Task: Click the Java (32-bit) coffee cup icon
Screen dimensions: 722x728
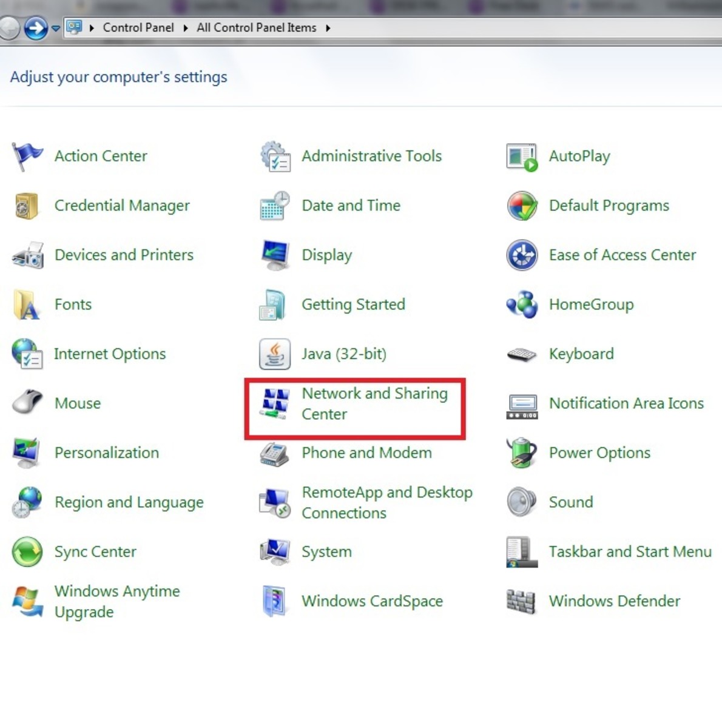Action: [x=275, y=354]
